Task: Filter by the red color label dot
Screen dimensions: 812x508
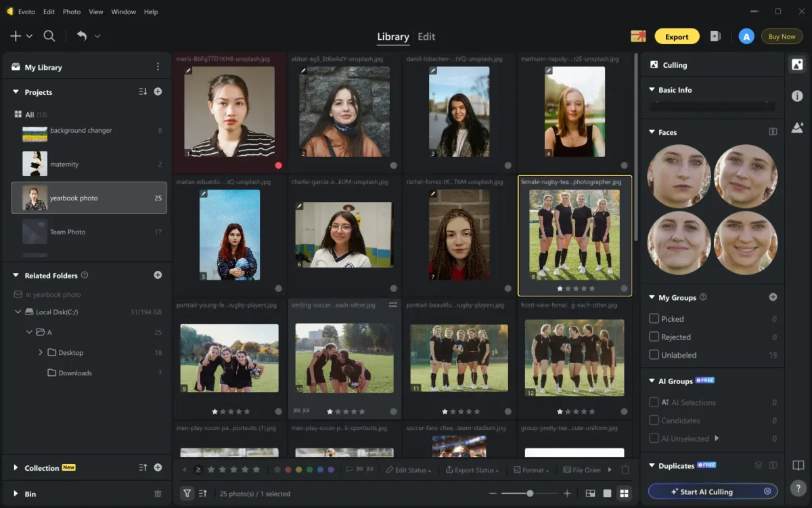Action: point(288,469)
